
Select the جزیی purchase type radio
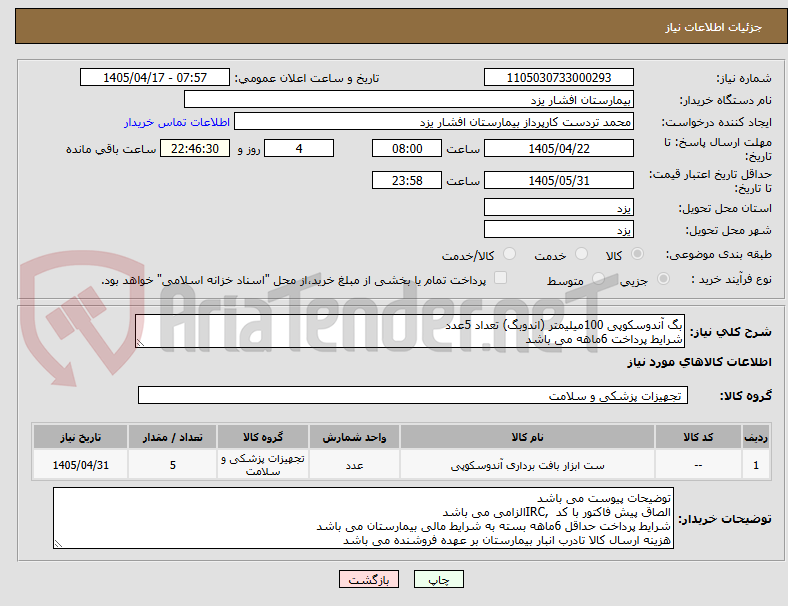[x=663, y=279]
